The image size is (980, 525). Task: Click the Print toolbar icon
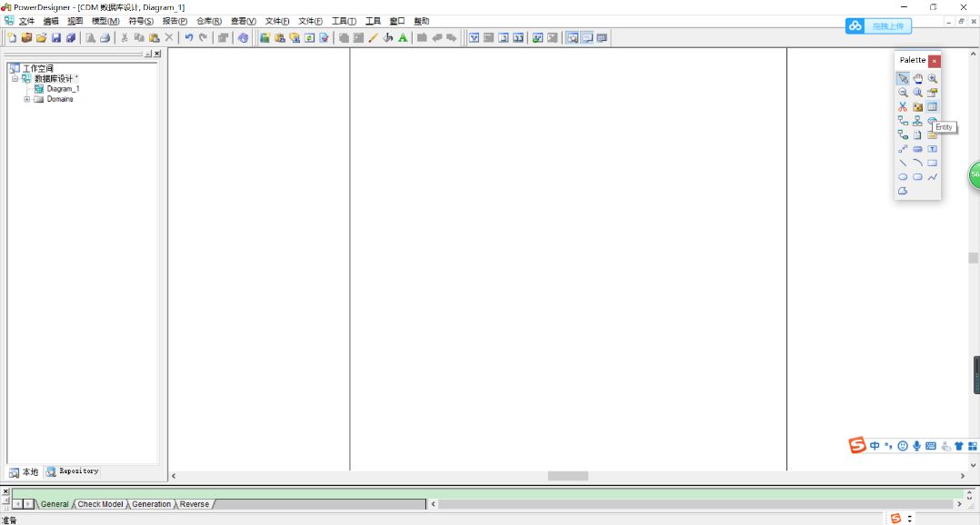tap(105, 38)
